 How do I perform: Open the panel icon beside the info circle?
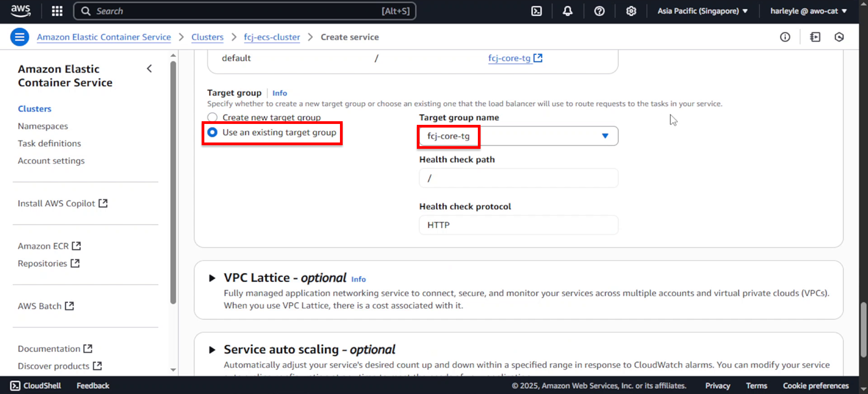[815, 37]
